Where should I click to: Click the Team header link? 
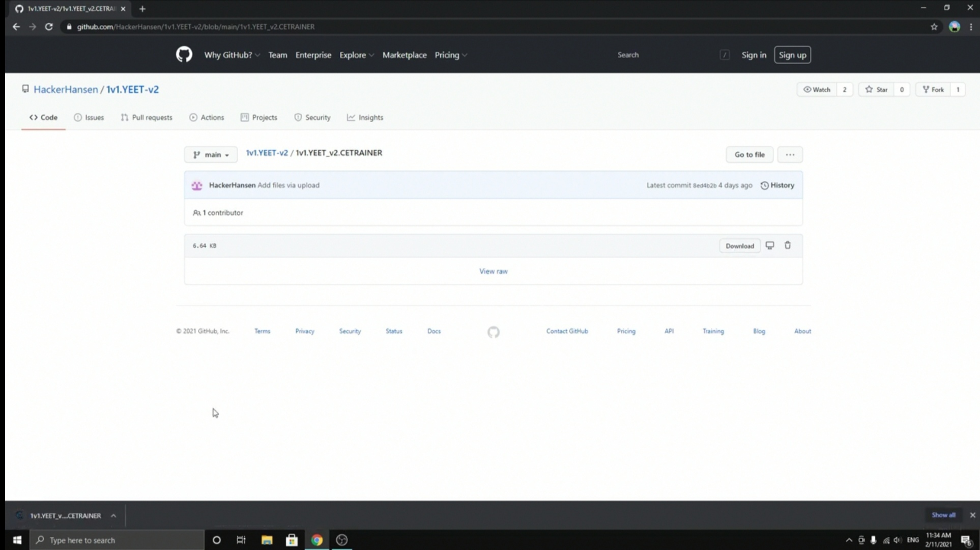click(x=277, y=55)
